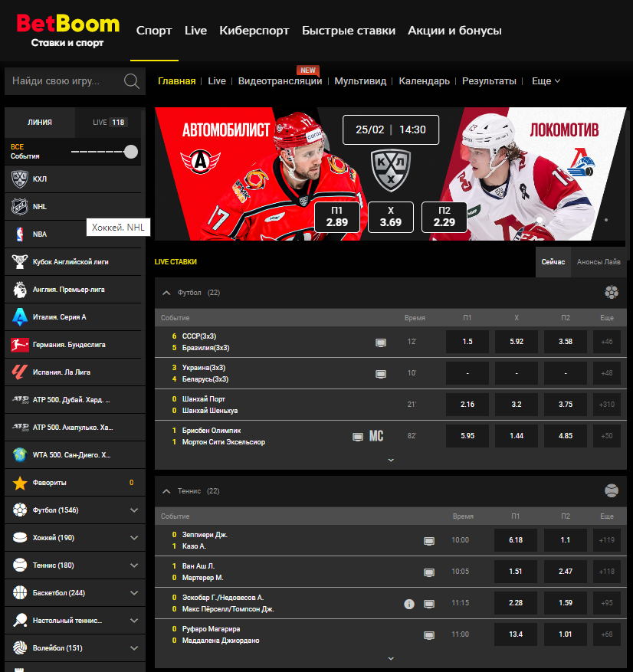Image resolution: width=633 pixels, height=672 pixels.
Task: Collapse the live Теннис (22) section
Action: [x=166, y=491]
